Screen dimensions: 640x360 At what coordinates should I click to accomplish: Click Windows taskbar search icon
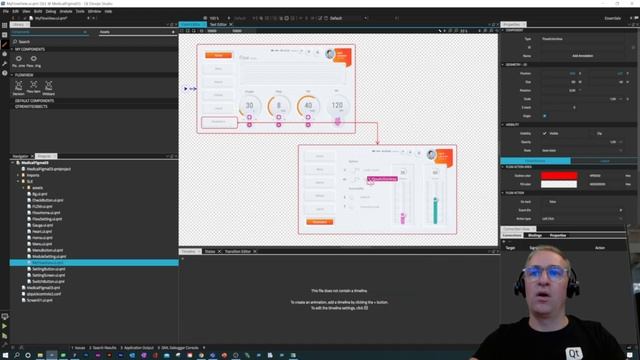[x=17, y=356]
